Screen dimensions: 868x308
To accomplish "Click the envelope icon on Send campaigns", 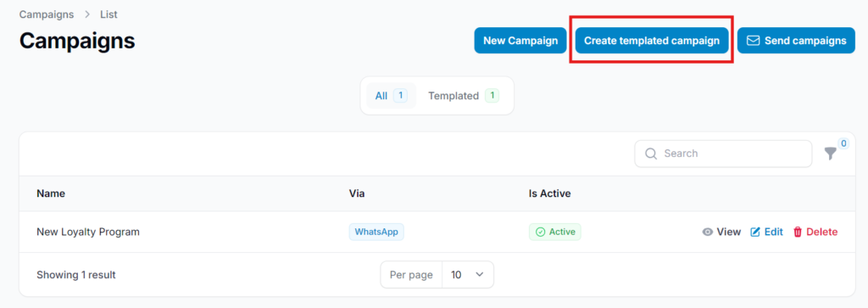I will 753,41.
